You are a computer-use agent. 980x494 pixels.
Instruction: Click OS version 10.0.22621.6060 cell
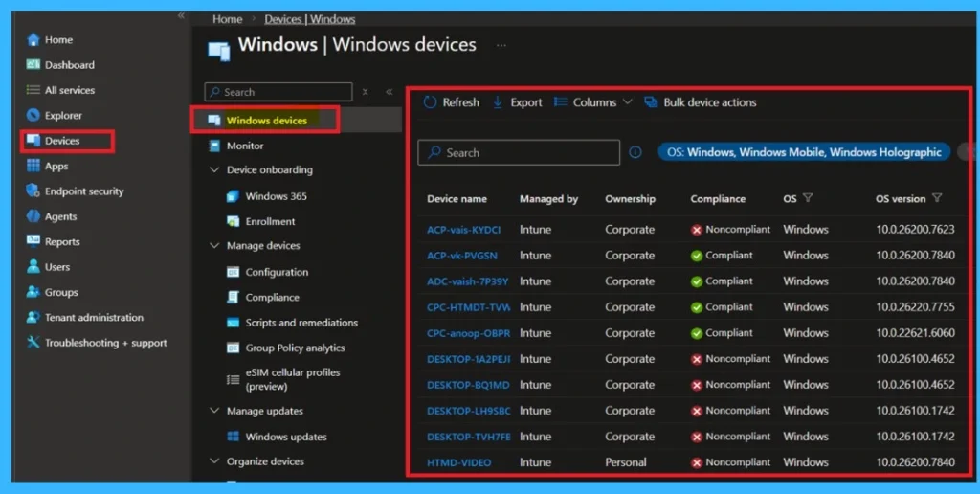(915, 333)
